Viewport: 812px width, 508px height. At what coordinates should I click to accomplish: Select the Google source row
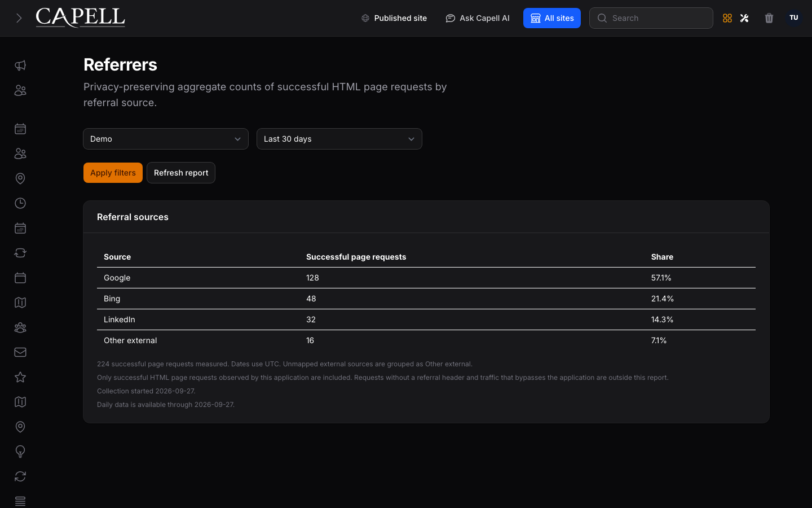tap(426, 278)
